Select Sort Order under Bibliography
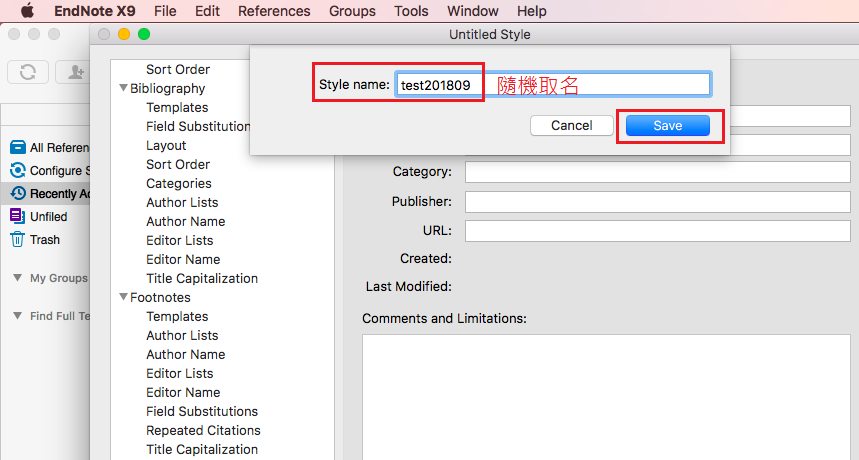This screenshot has width=859, height=460. (x=178, y=164)
